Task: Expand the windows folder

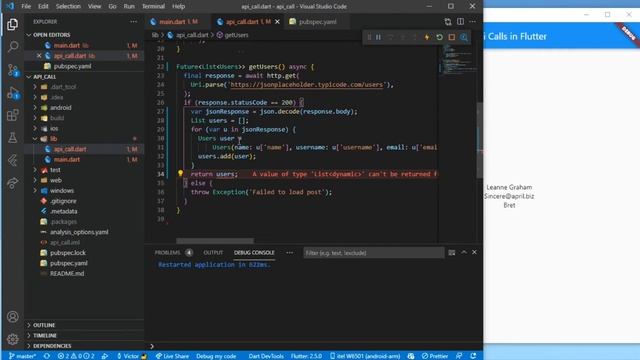Action: 62,191
